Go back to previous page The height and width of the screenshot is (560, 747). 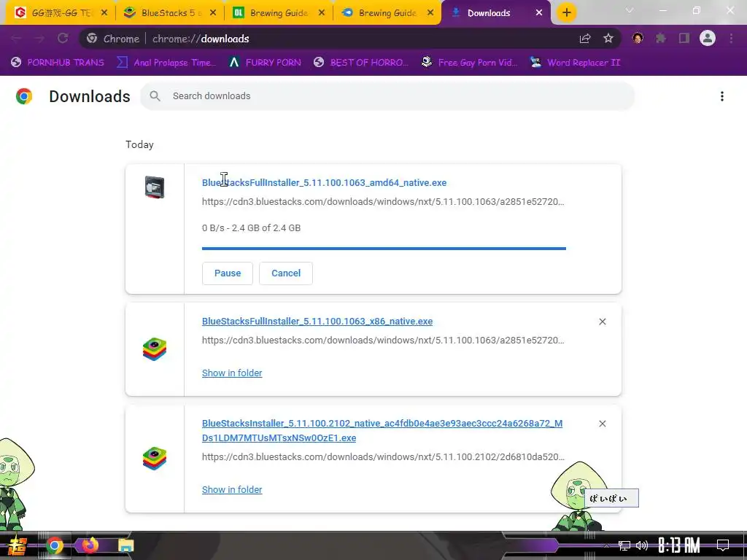tap(16, 39)
